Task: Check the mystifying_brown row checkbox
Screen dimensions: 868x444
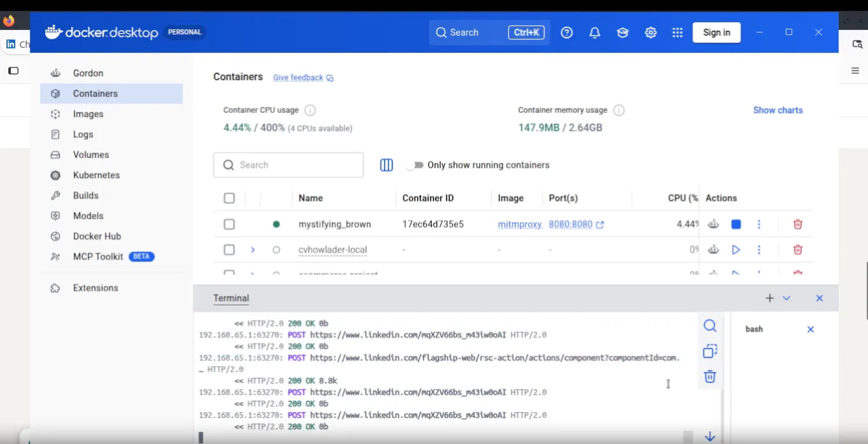Action: tap(229, 224)
